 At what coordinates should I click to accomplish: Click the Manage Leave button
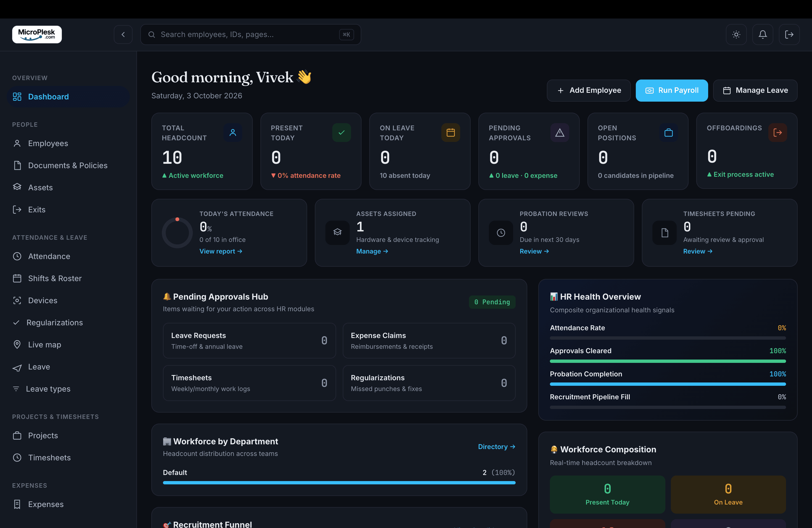pos(755,90)
